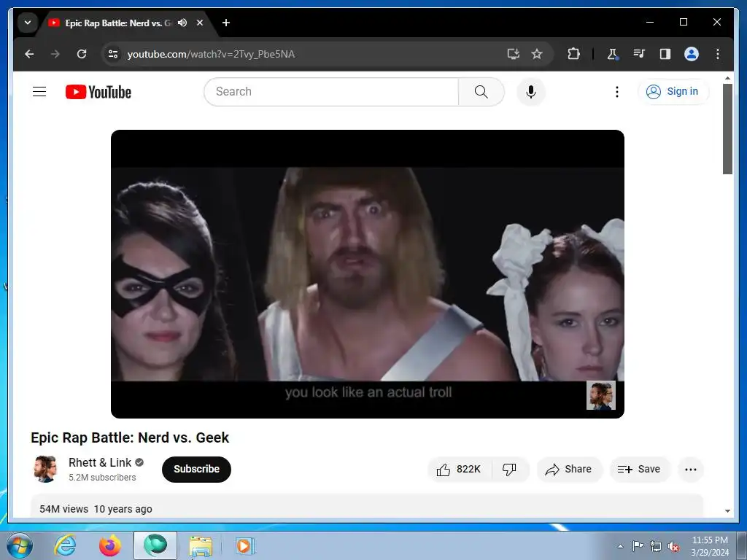747x560 pixels.
Task: Open the Rhett & Link channel avatar
Action: [45, 469]
